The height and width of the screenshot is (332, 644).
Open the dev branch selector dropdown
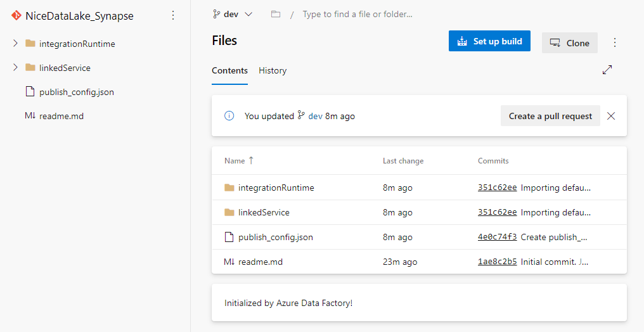(233, 15)
